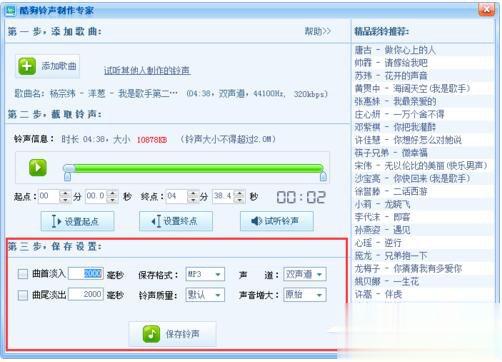Select 庞龙 - 兄弟抱一下 in the list
The height and width of the screenshot is (362, 502).
pos(391,256)
